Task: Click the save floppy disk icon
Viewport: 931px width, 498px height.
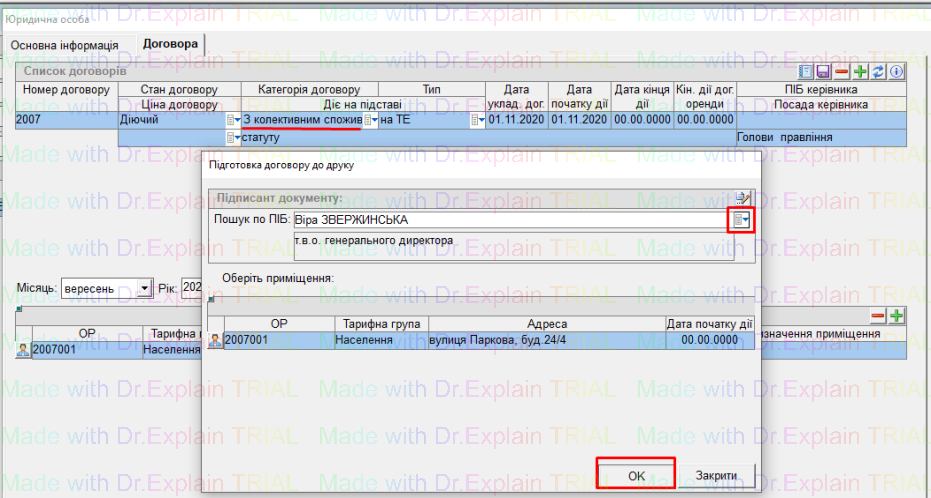Action: [824, 72]
